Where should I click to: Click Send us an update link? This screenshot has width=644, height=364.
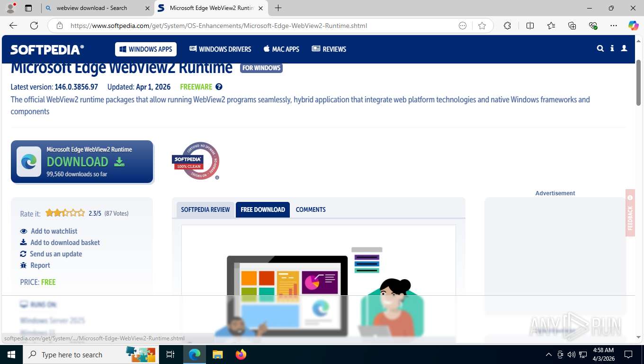[x=51, y=254]
